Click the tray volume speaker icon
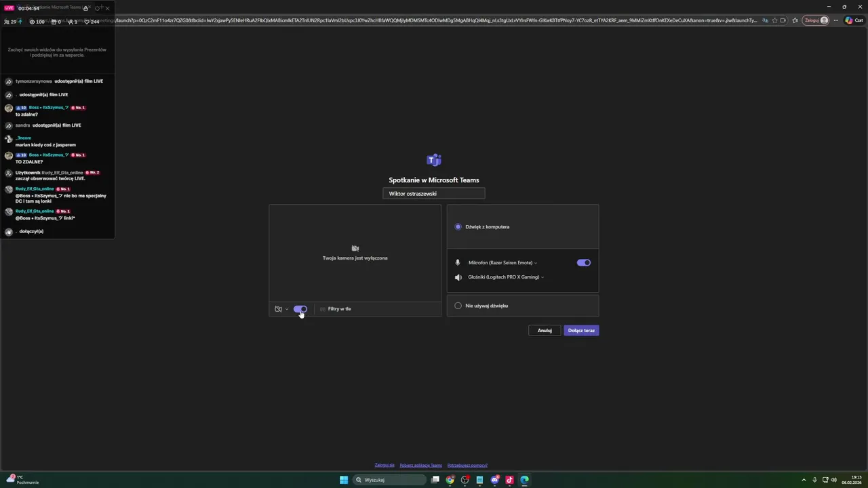The image size is (868, 488). [833, 480]
